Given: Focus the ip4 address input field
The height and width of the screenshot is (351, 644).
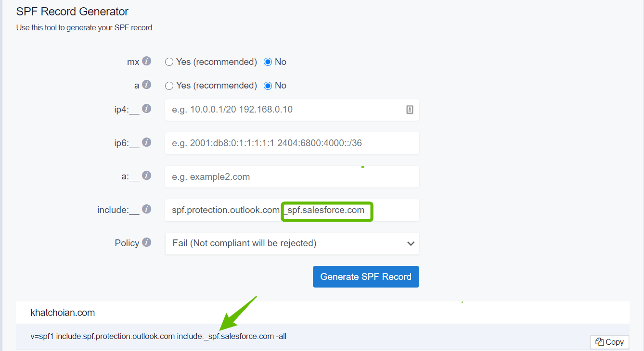Looking at the screenshot, I should [x=292, y=110].
